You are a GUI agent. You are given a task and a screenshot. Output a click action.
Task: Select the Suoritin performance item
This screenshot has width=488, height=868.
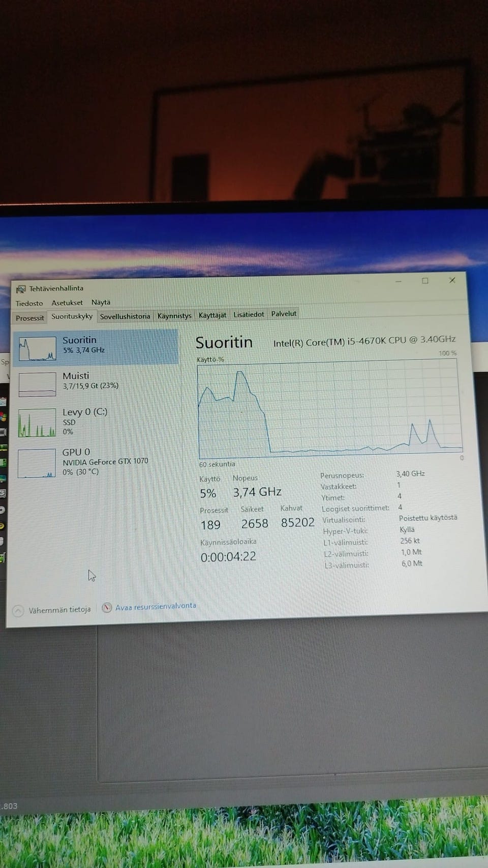[x=96, y=347]
